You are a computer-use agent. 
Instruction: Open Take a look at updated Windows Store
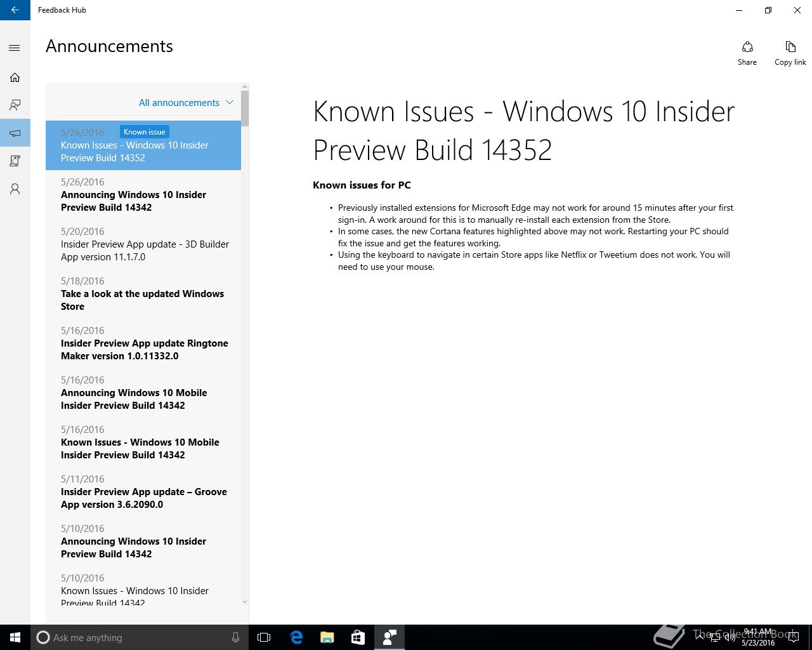point(143,294)
